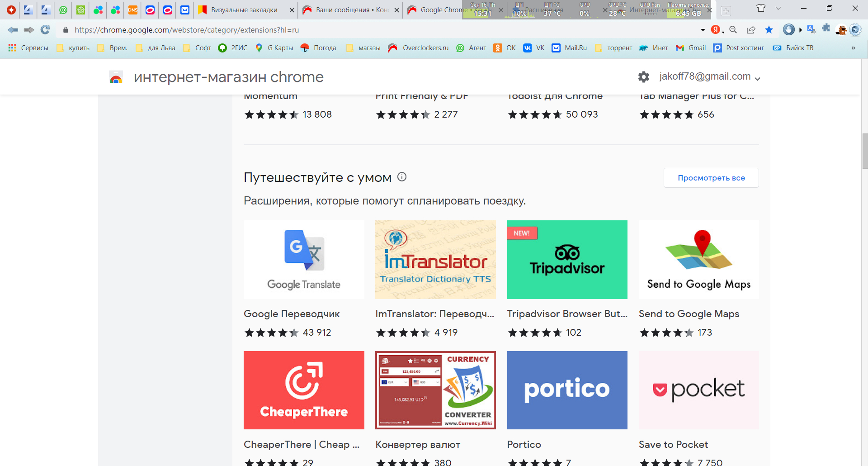Open the Save to Pocket extension link
This screenshot has width=868, height=466.
pos(673,445)
